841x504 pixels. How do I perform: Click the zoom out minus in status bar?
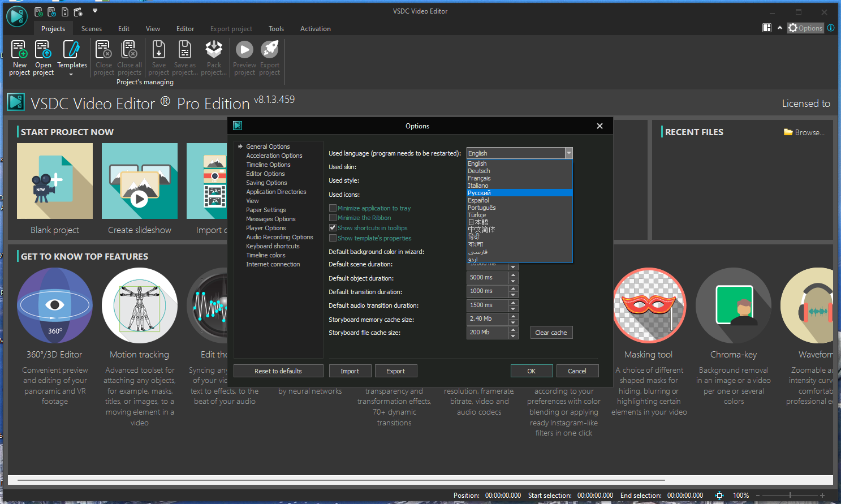(x=758, y=496)
